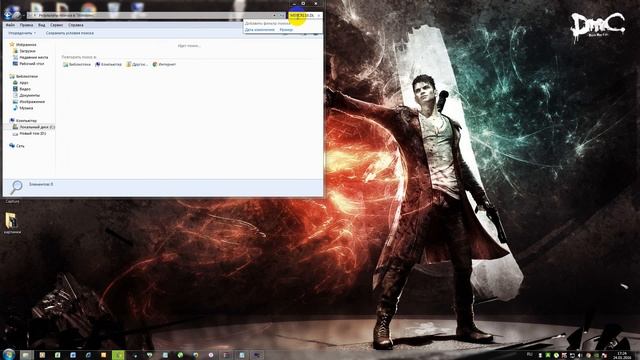Click Элементов count in status bar

pyautogui.click(x=41, y=184)
